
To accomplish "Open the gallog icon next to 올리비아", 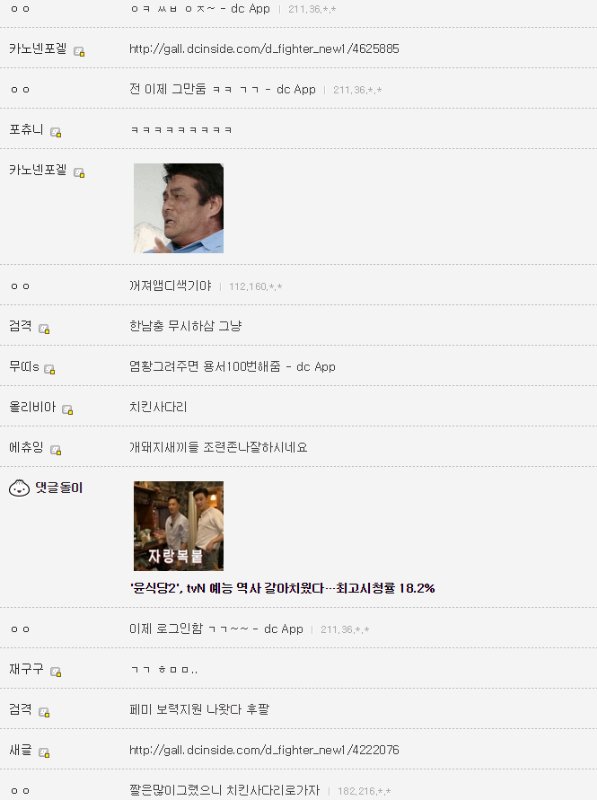I will (x=67, y=409).
